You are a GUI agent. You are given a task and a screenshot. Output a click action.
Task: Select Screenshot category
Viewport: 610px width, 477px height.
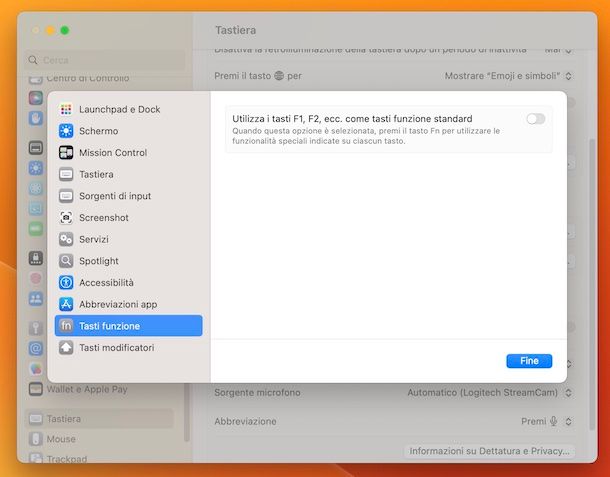coord(128,217)
